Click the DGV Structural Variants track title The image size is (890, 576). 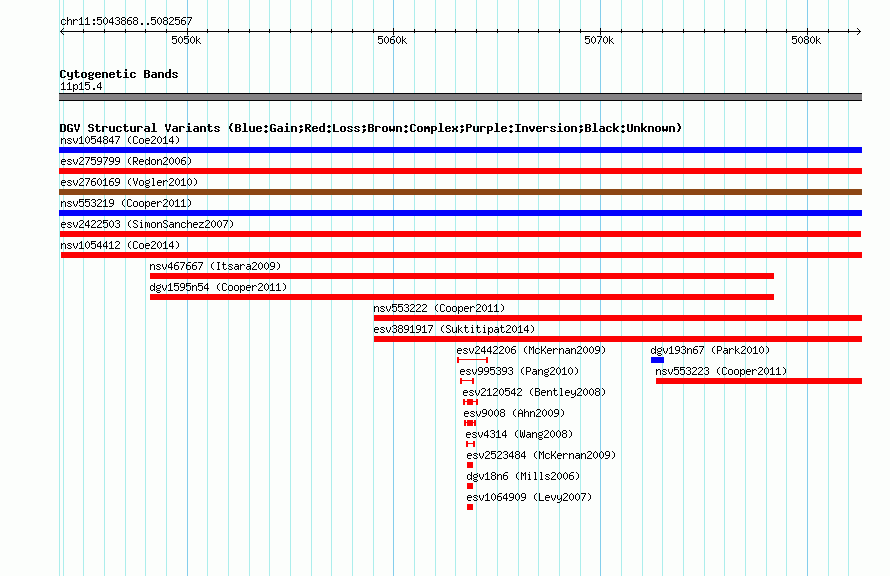371,128
